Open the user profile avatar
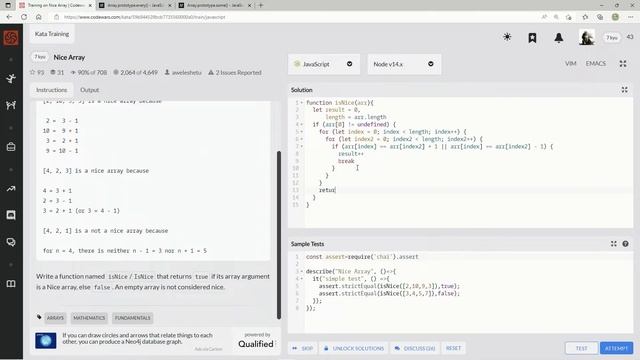 587,38
